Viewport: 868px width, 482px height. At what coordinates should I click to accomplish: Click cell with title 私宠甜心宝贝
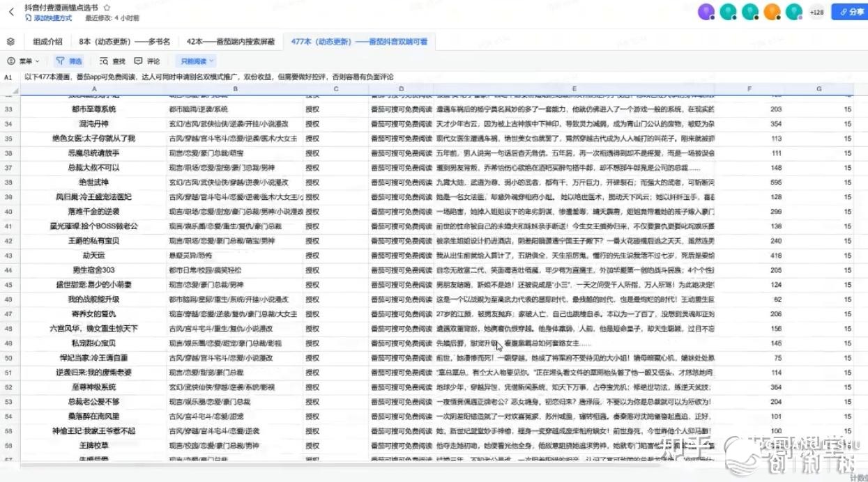pos(93,343)
